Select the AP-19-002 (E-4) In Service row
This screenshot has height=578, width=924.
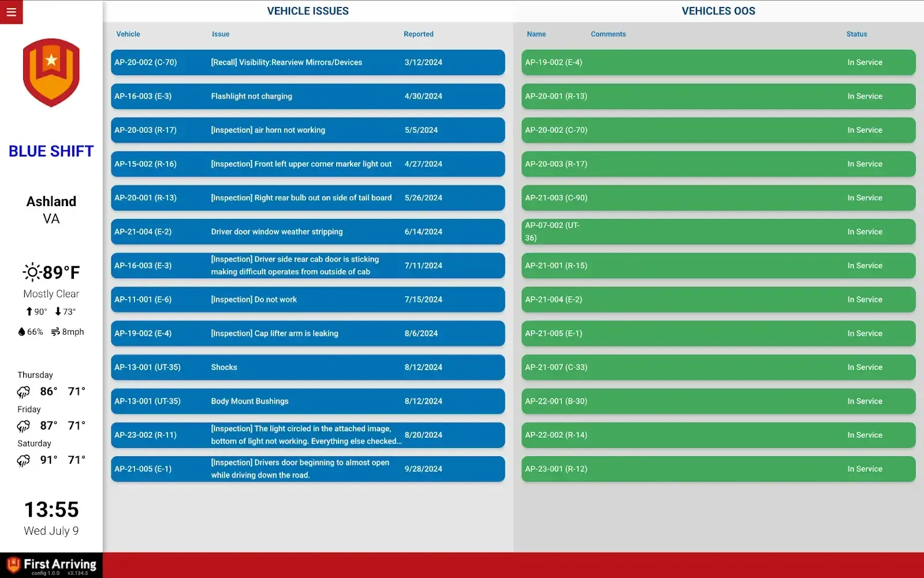(x=718, y=62)
